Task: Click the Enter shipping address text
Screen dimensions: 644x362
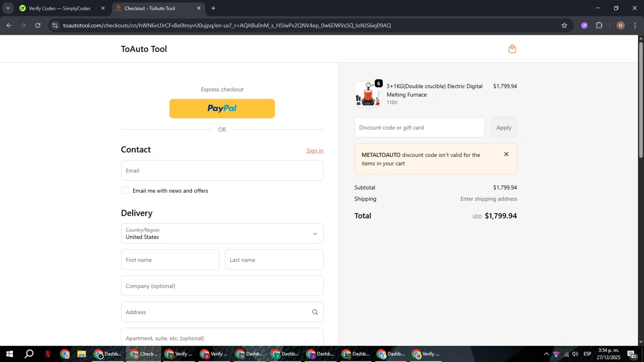Action: tap(489, 199)
